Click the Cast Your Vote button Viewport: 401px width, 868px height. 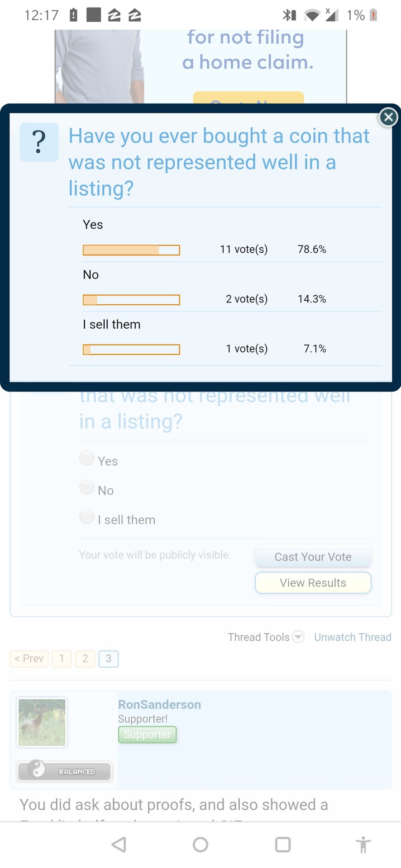point(313,557)
